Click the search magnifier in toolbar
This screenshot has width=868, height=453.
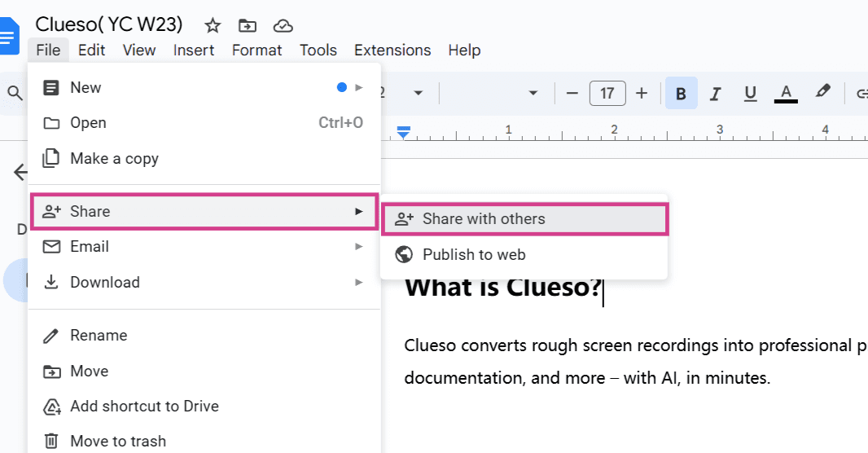(x=15, y=93)
